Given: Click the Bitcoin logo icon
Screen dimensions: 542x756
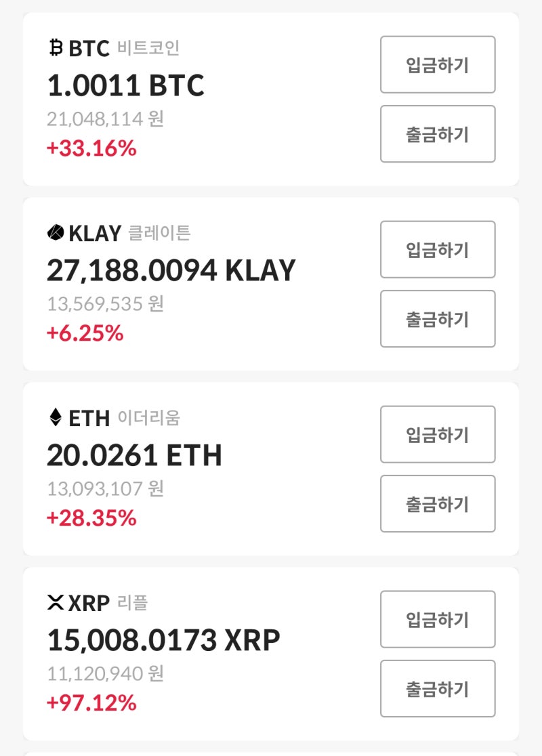Looking at the screenshot, I should click(56, 47).
